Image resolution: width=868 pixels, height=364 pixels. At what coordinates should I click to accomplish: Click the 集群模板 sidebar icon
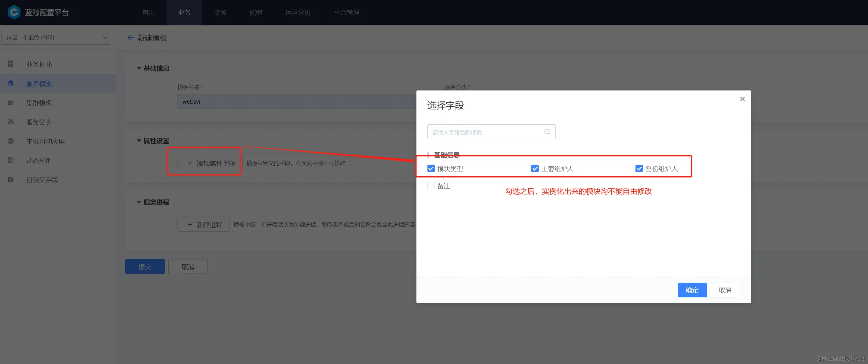11,102
